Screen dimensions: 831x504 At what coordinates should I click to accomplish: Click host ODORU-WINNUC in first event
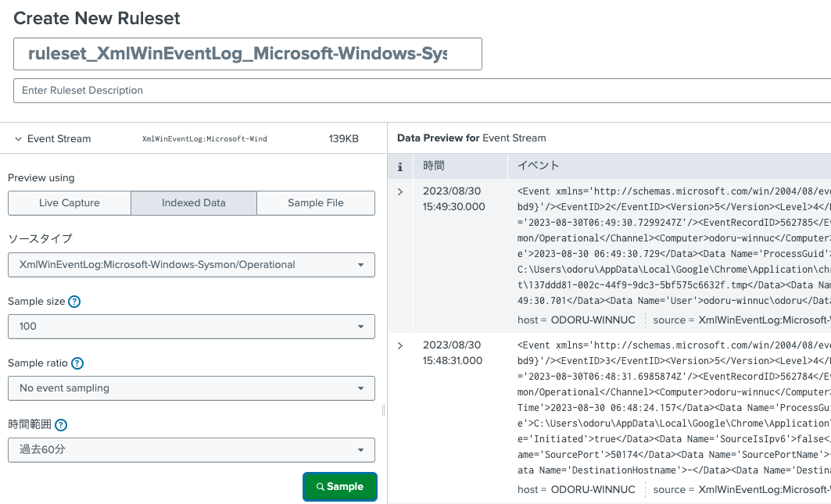[x=593, y=320]
